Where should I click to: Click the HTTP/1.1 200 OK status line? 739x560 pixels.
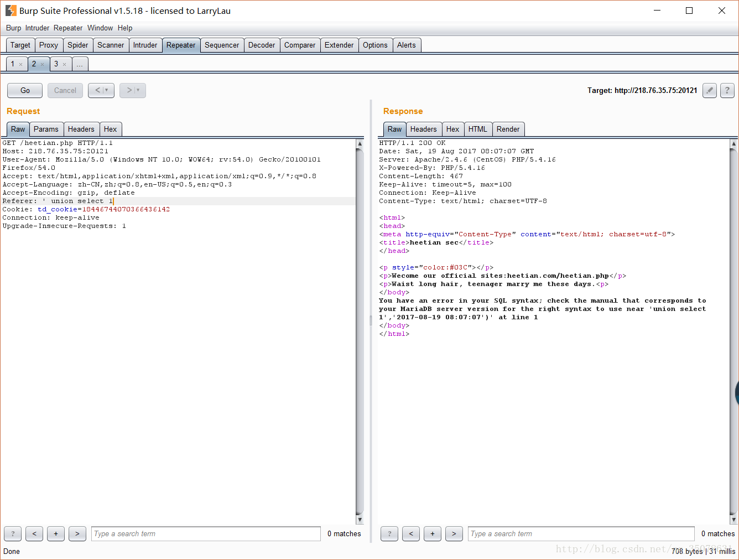pos(412,143)
